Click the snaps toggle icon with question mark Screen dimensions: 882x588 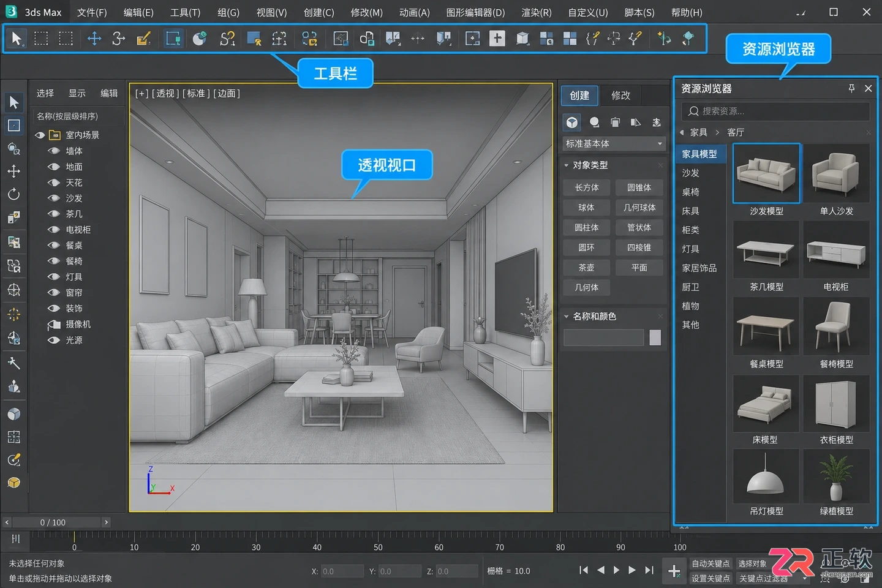(x=227, y=39)
